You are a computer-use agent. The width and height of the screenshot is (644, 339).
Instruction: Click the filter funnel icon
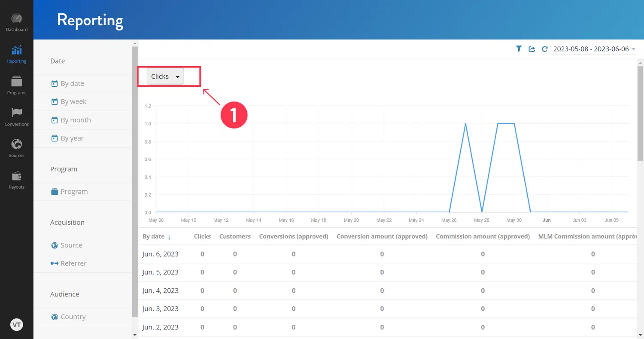(519, 49)
